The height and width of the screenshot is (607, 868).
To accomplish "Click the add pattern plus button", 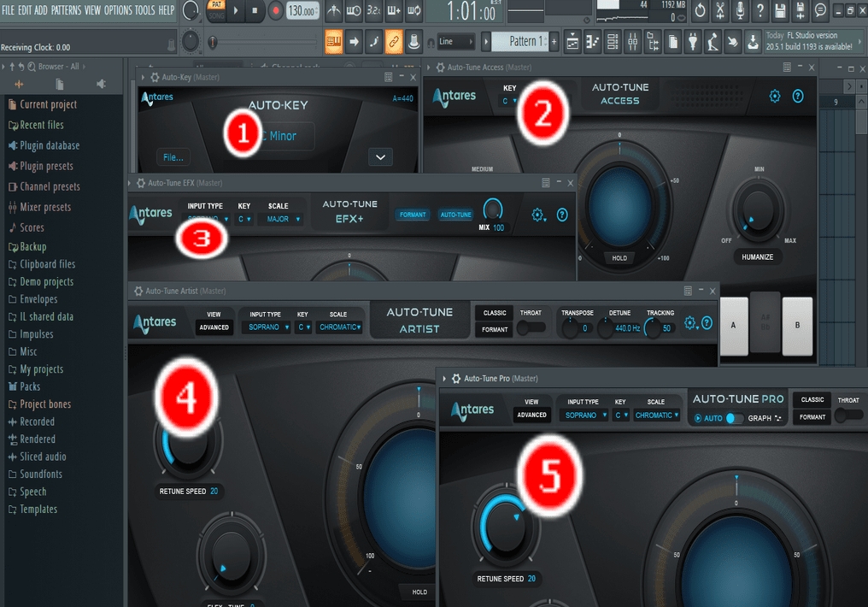I will (554, 42).
